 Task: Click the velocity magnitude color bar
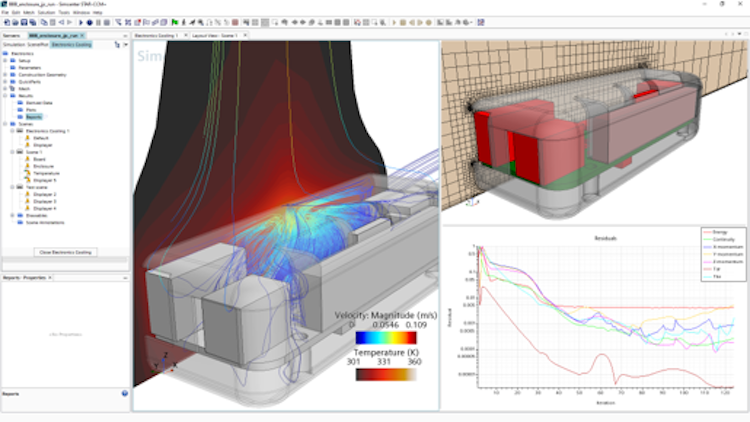(x=386, y=338)
